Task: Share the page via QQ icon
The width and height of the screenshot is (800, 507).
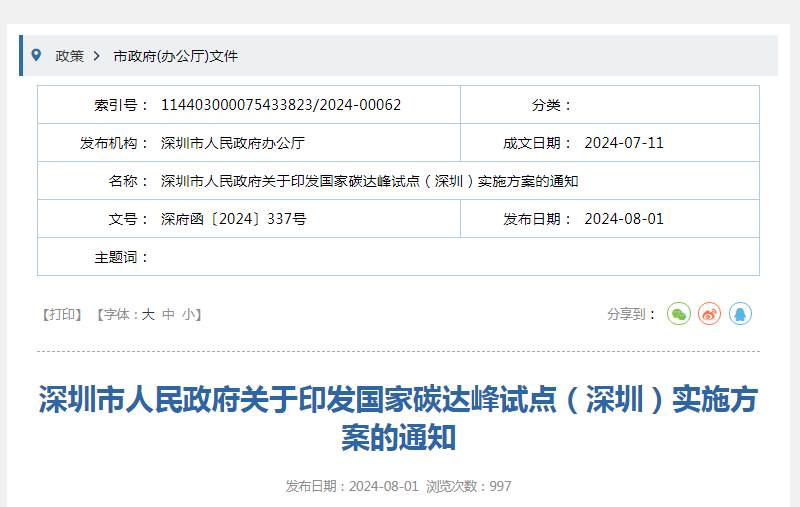Action: [x=740, y=314]
